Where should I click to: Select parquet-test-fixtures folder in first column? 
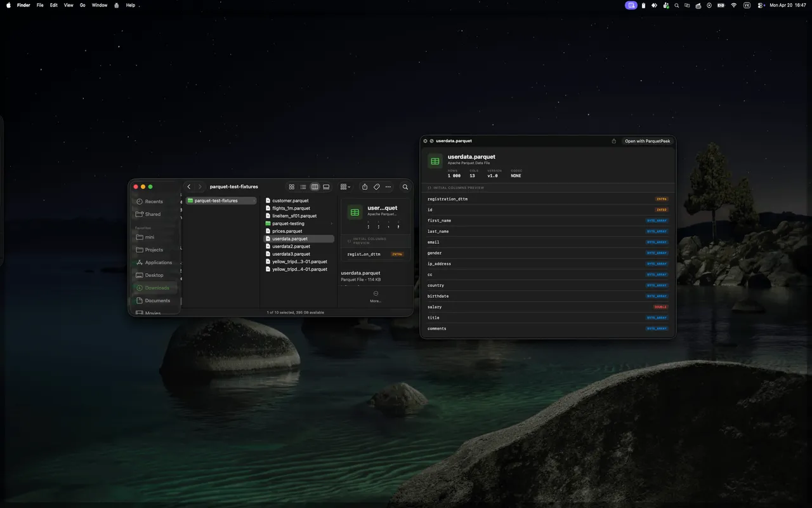(221, 201)
